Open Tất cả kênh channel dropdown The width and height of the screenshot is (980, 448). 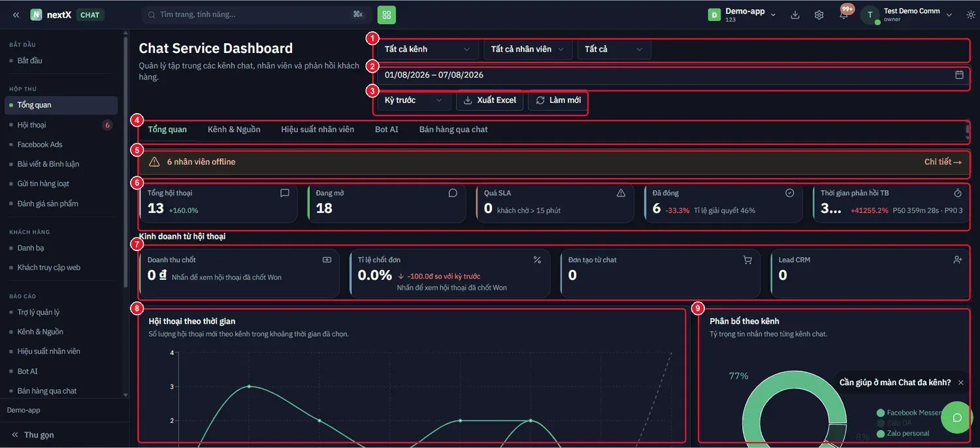pos(427,49)
